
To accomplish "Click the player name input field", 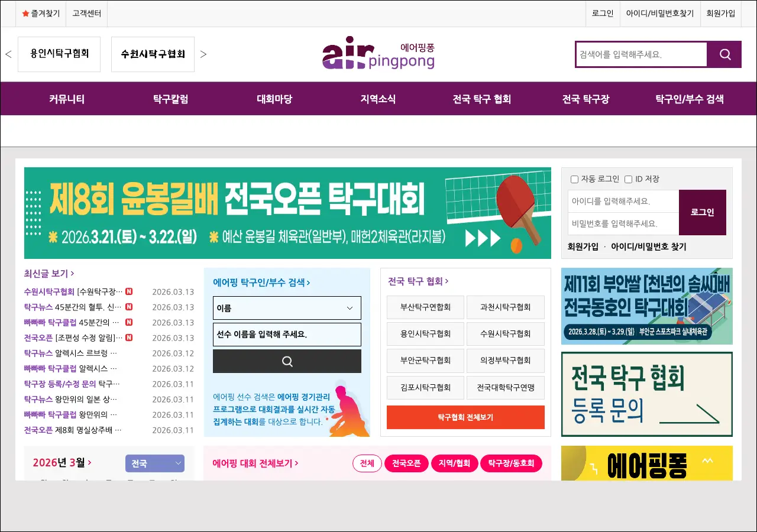I will click(287, 335).
